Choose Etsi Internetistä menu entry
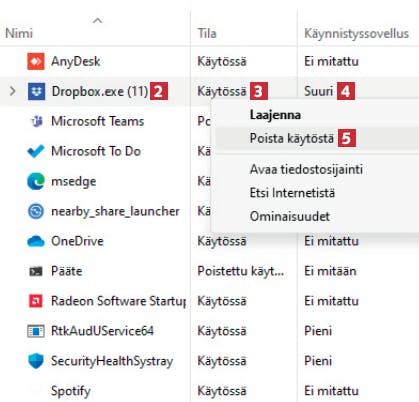This screenshot has height=402, width=419. (292, 193)
